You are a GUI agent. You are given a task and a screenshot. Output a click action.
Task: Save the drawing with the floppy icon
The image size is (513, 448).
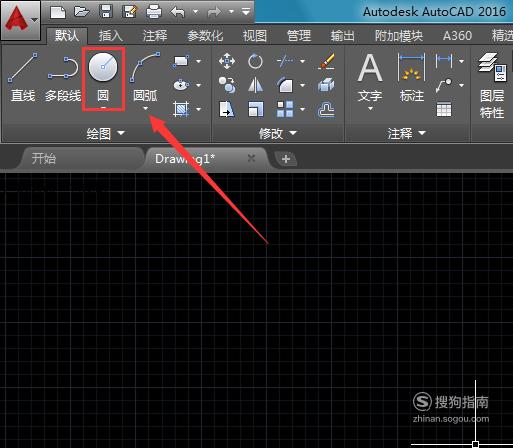point(106,12)
